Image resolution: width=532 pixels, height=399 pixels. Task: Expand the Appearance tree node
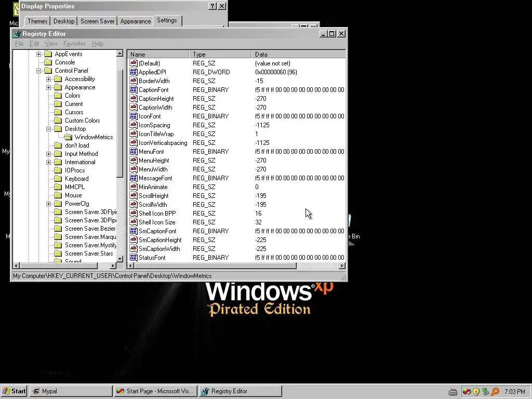(x=48, y=87)
